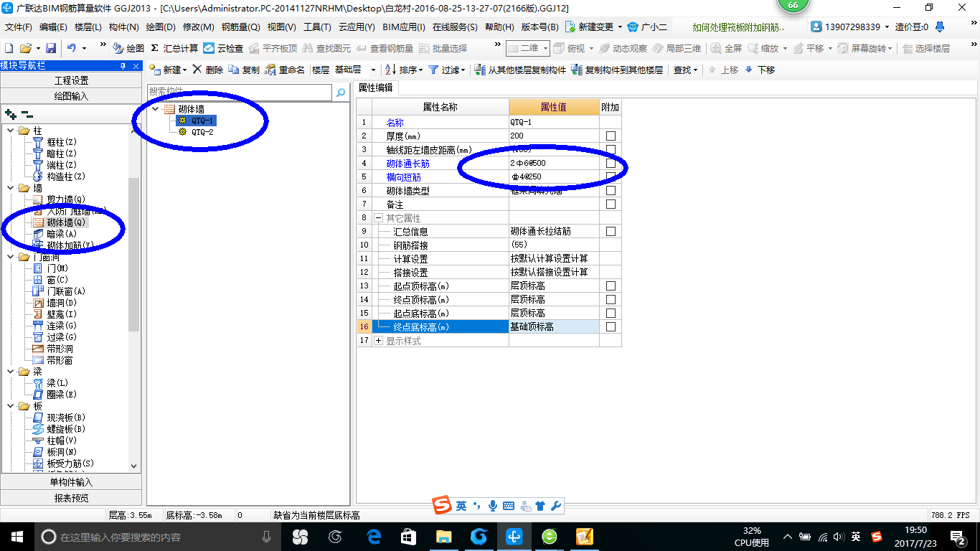
Task: Open the 新建 dropdown arrow
Action: (x=184, y=70)
